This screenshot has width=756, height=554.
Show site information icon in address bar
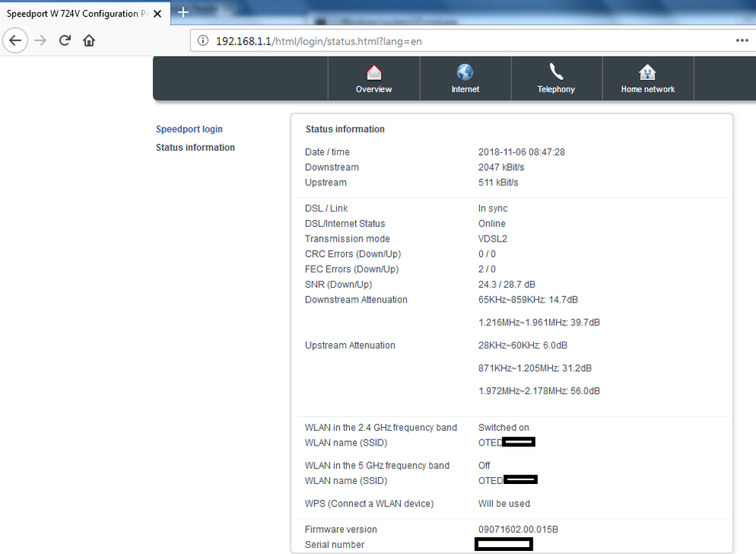(203, 41)
